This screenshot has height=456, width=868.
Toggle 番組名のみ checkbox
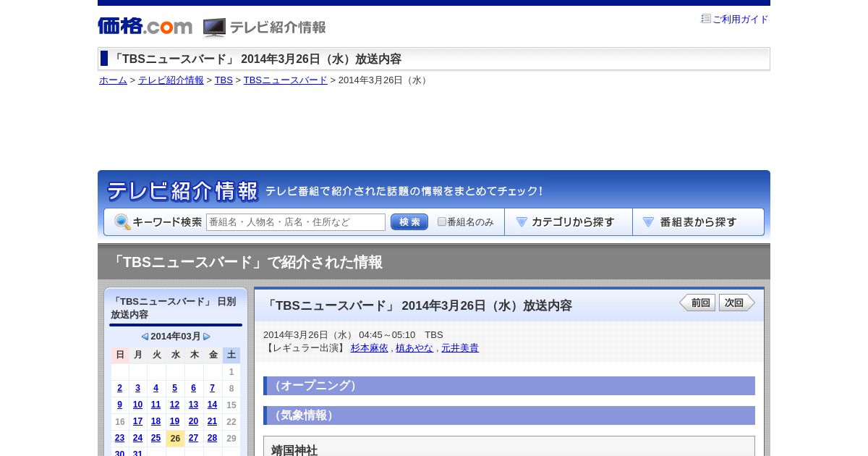point(442,221)
